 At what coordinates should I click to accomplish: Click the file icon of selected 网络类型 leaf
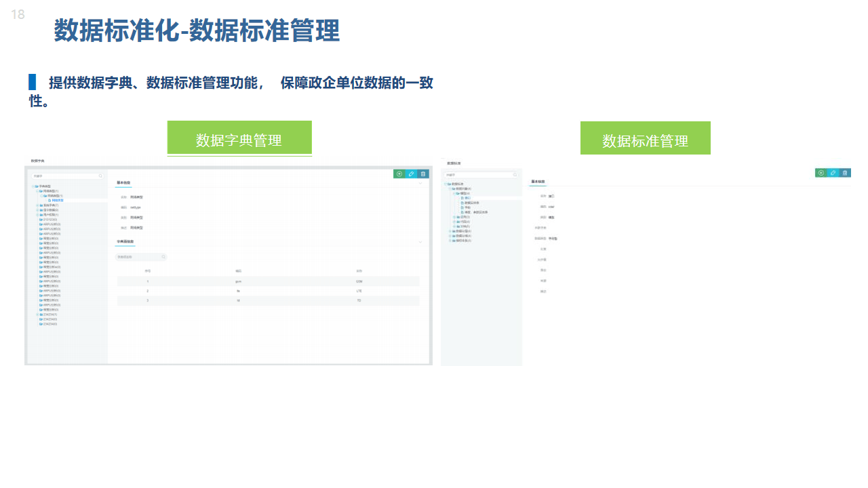pos(50,201)
